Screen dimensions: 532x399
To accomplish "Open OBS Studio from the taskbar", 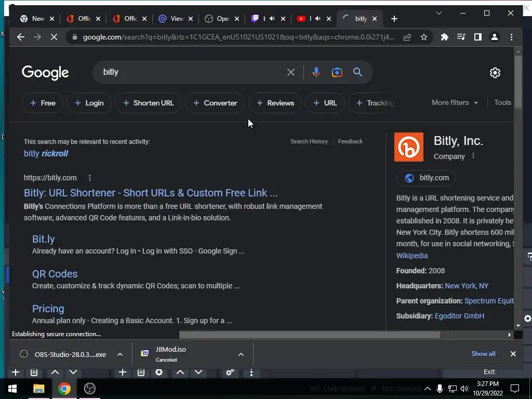I will pos(89,389).
